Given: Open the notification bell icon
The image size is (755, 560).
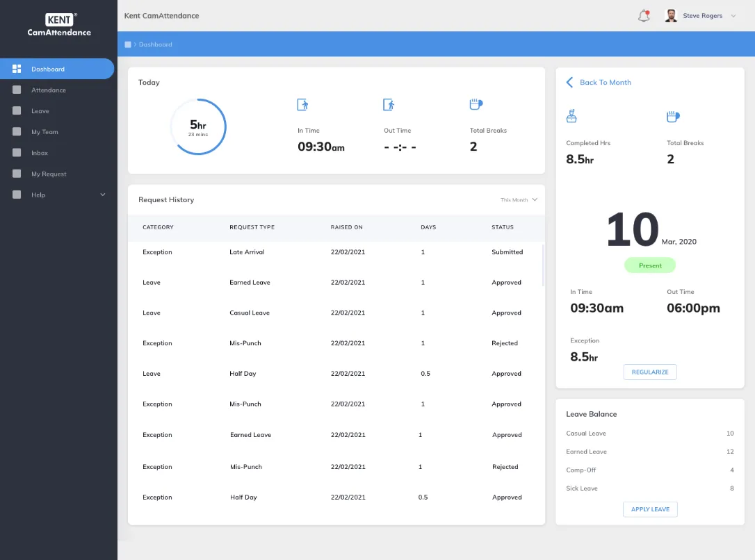Looking at the screenshot, I should point(644,16).
